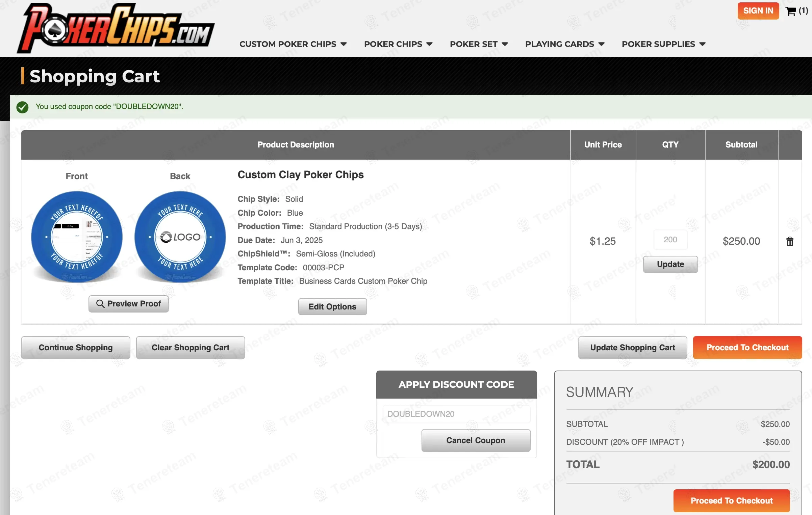This screenshot has width=812, height=515.
Task: Click the Back chip preview image
Action: point(180,237)
